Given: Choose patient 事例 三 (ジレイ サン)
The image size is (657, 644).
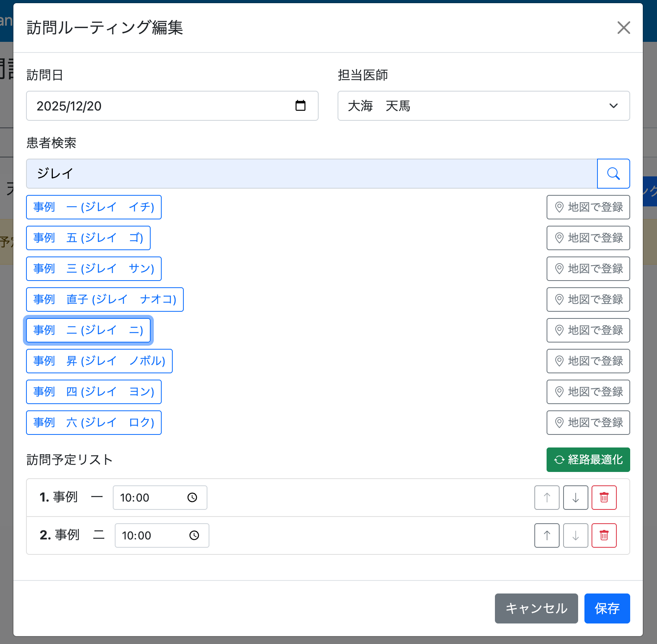Looking at the screenshot, I should (x=93, y=269).
